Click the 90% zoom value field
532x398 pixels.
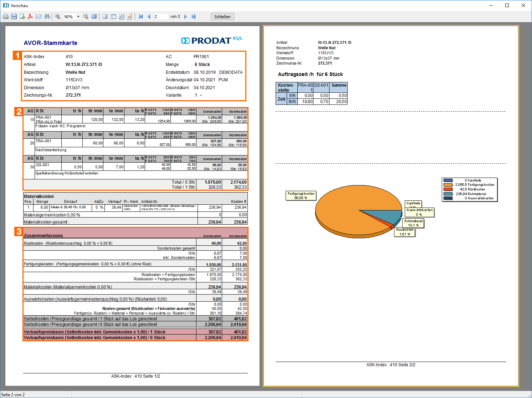[70, 16]
